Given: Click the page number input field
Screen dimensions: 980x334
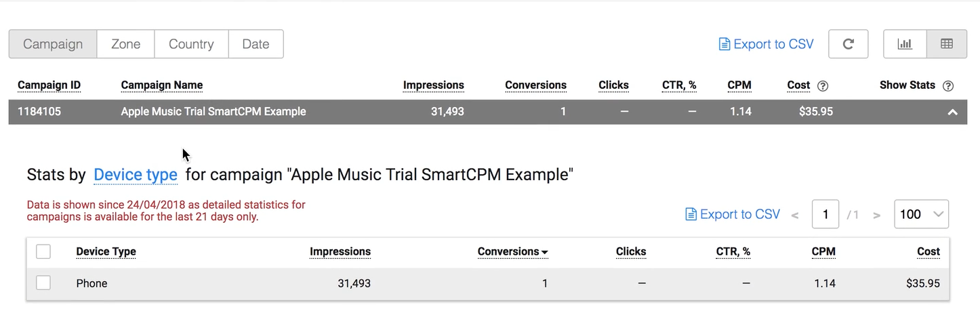Looking at the screenshot, I should pyautogui.click(x=825, y=214).
